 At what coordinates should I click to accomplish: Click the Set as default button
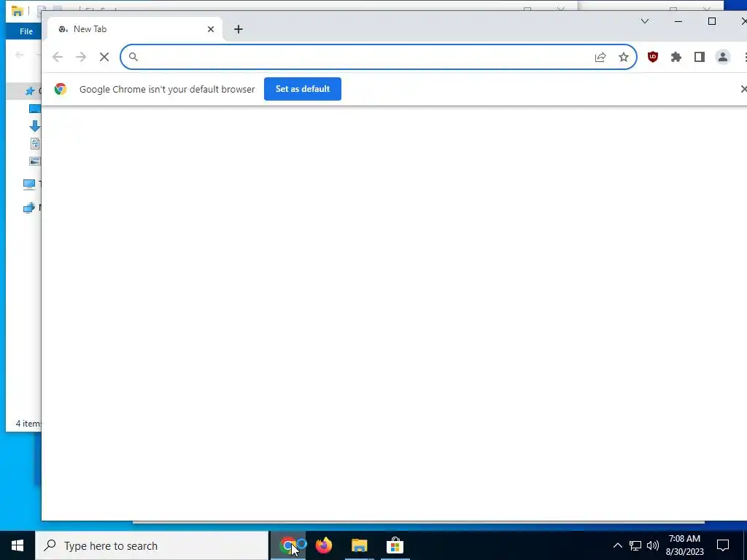coord(303,89)
